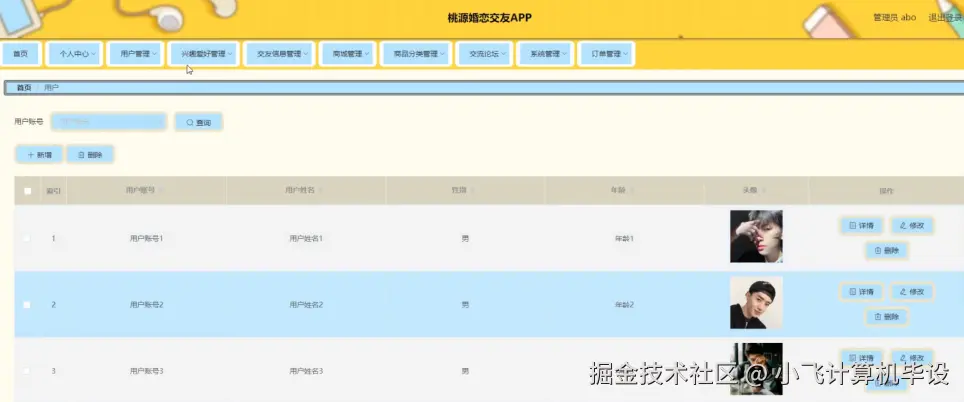Sort by the 年龄 column header
The height and width of the screenshot is (402, 964).
point(624,191)
